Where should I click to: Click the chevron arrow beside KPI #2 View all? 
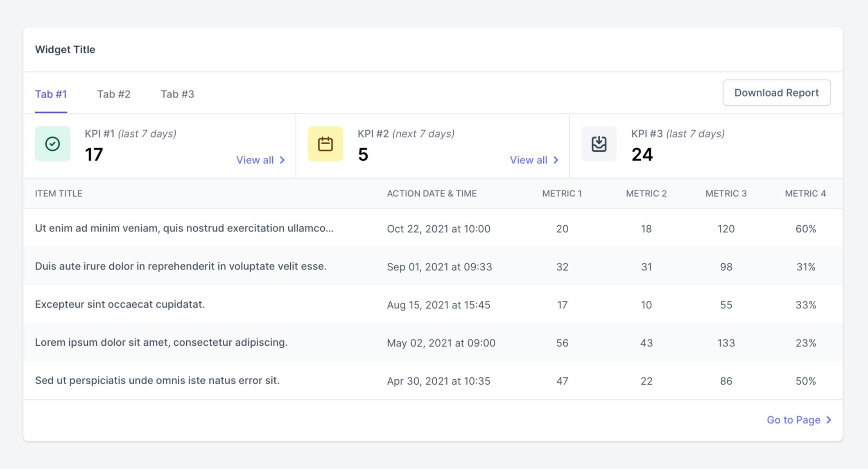click(x=556, y=160)
